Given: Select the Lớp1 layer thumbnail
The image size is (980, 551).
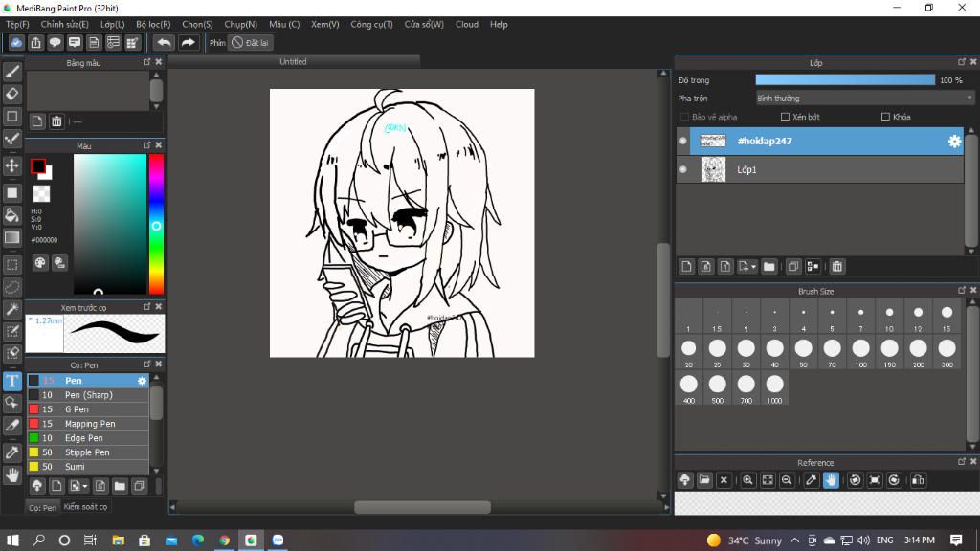Looking at the screenshot, I should (x=713, y=169).
